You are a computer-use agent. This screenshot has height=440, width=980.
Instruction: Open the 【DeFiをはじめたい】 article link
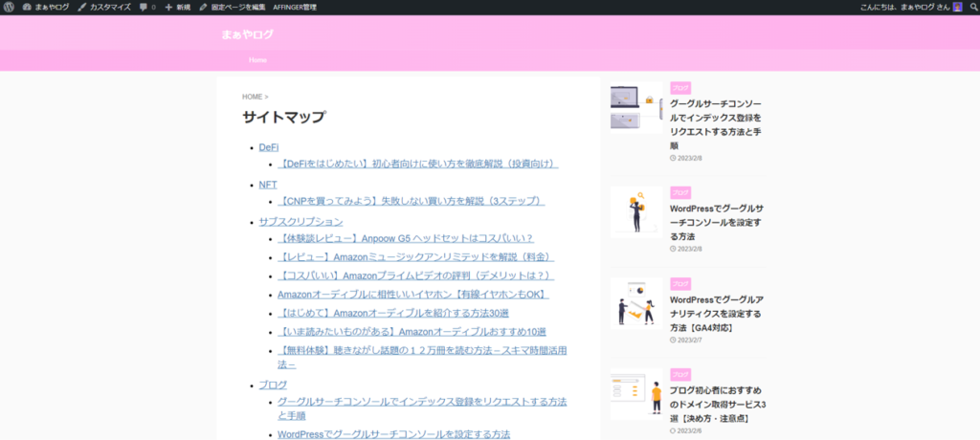417,164
